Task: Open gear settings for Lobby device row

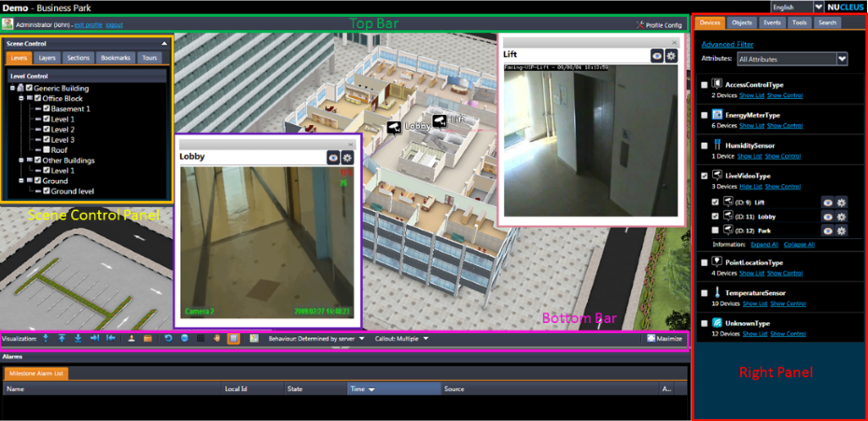Action: tap(841, 217)
